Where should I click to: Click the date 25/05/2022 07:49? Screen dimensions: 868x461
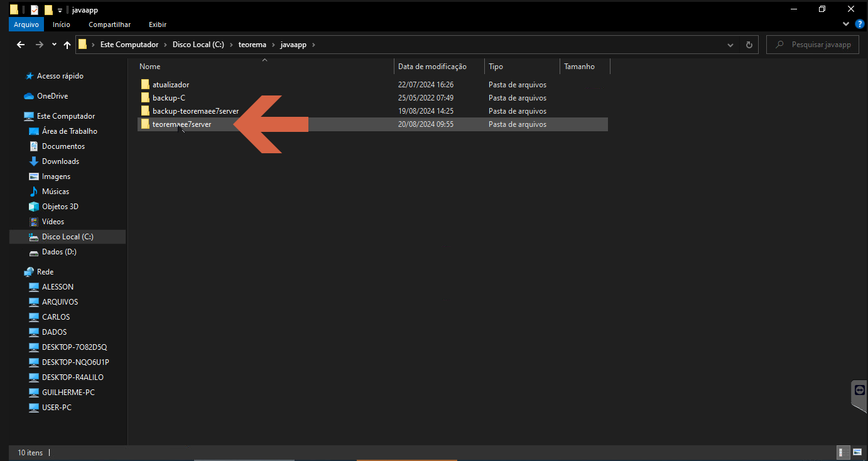(426, 98)
